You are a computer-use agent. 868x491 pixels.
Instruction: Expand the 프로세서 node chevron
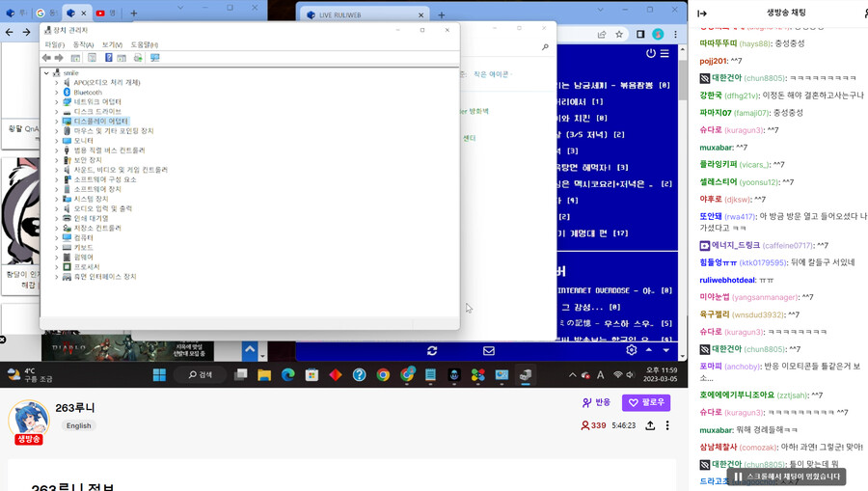click(x=57, y=267)
